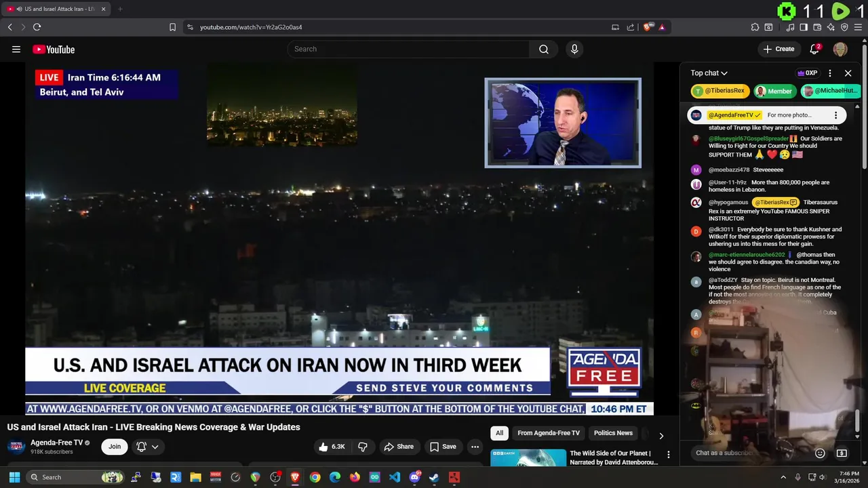Click the share page icon in address bar
Viewport: 868px width, 488px height.
(631, 27)
